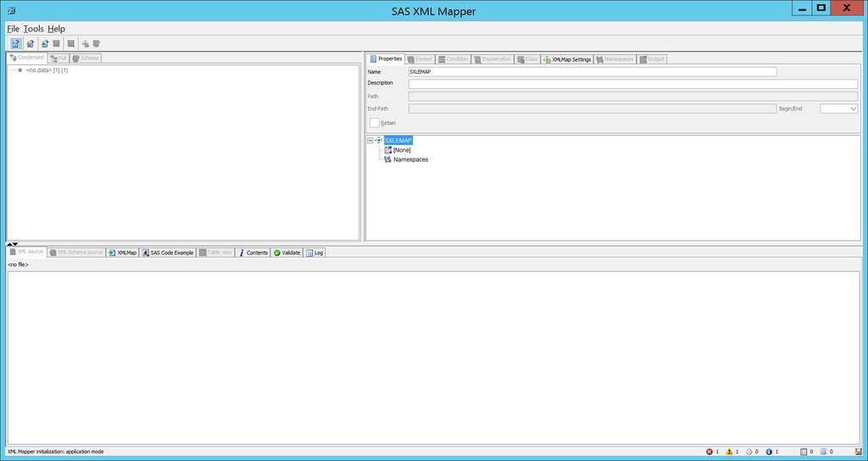The image size is (868, 461).
Task: Select the Class tab
Action: (527, 59)
